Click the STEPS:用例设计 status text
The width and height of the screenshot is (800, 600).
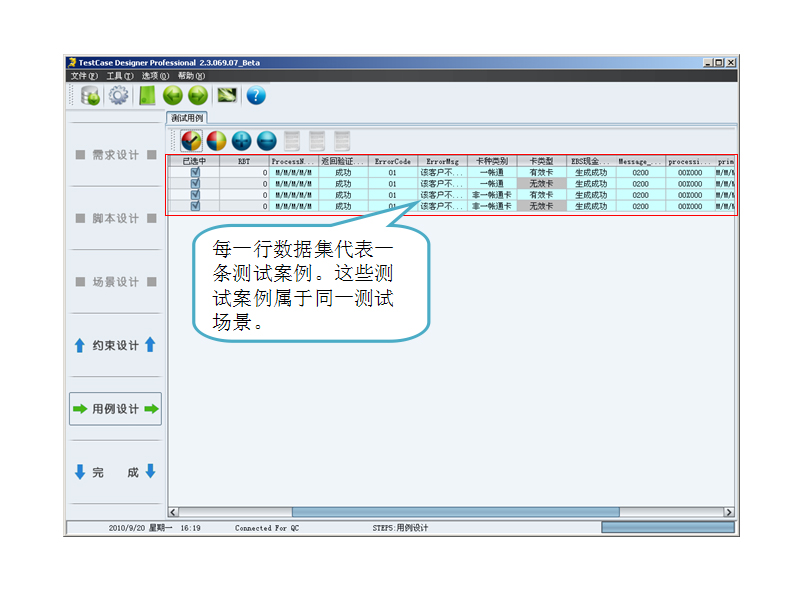pyautogui.click(x=400, y=528)
